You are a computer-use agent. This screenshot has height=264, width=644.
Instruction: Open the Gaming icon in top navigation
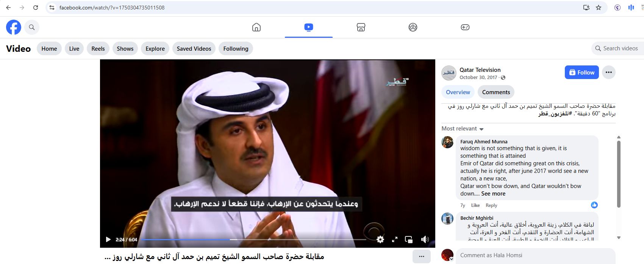click(465, 27)
